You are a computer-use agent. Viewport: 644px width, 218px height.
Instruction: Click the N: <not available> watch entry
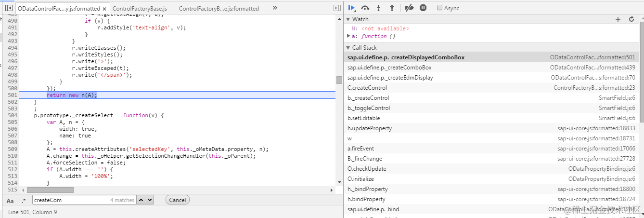pyautogui.click(x=380, y=29)
